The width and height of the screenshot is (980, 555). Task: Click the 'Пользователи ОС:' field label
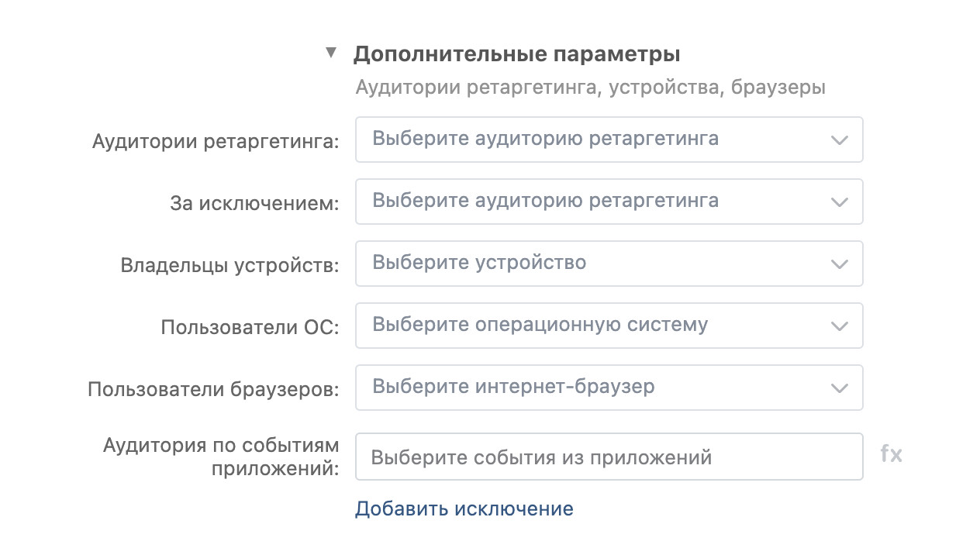click(250, 328)
